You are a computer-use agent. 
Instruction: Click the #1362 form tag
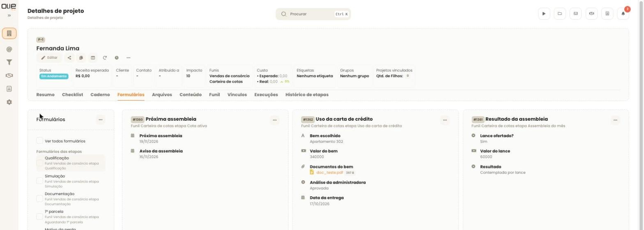(308, 120)
